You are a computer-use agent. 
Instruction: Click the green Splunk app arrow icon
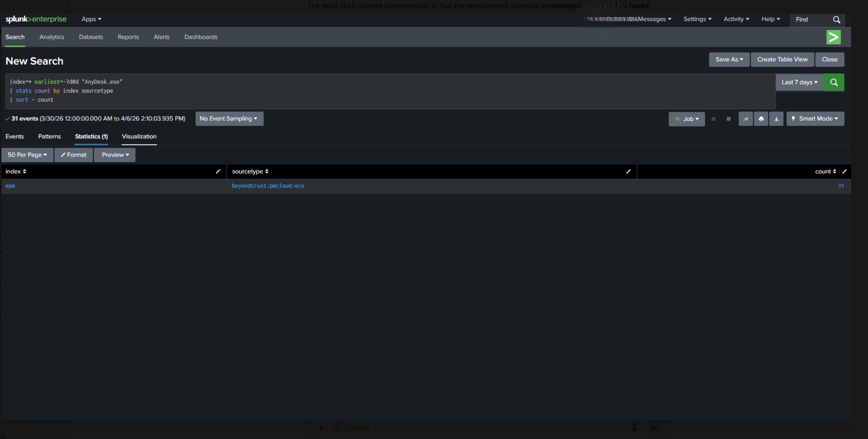point(833,37)
